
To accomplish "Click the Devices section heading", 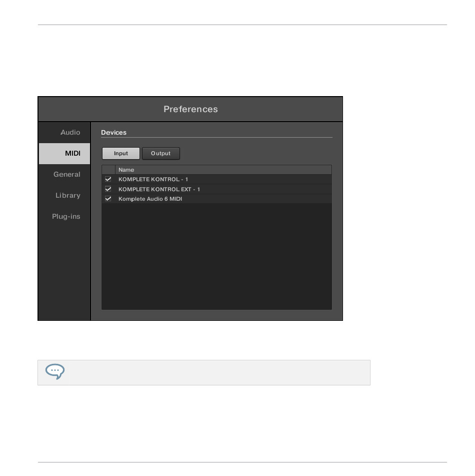I will click(x=113, y=132).
